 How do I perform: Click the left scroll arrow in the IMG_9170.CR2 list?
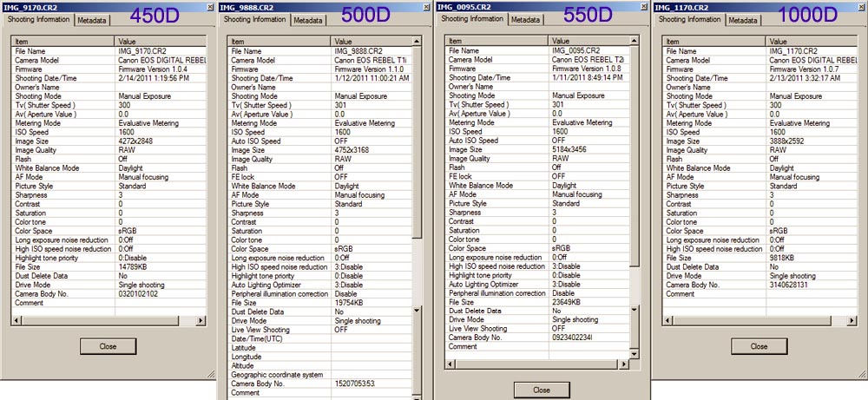[x=16, y=320]
